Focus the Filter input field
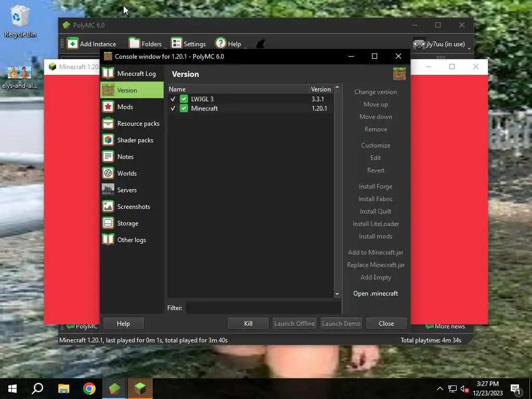The width and height of the screenshot is (532, 399). 263,308
